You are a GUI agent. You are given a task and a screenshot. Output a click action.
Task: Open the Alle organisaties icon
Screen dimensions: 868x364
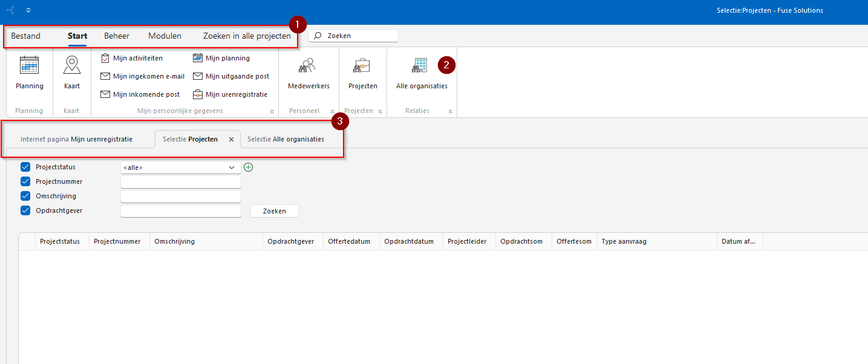click(420, 65)
